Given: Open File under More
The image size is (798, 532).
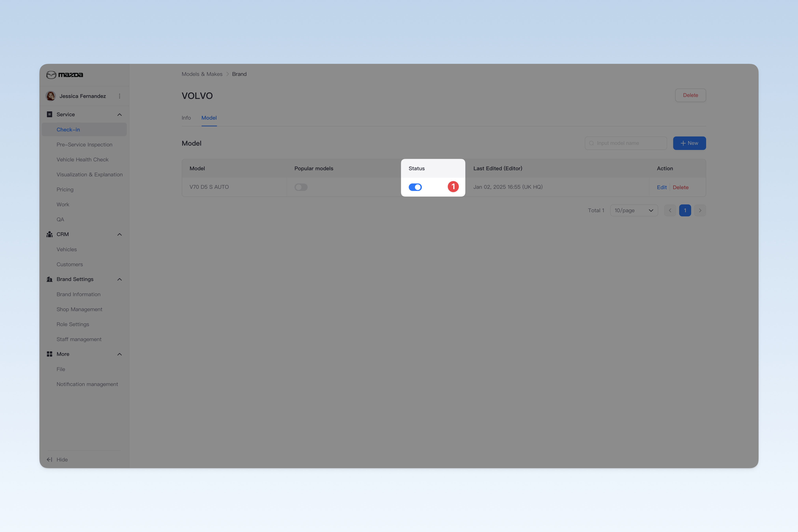Looking at the screenshot, I should [x=61, y=369].
